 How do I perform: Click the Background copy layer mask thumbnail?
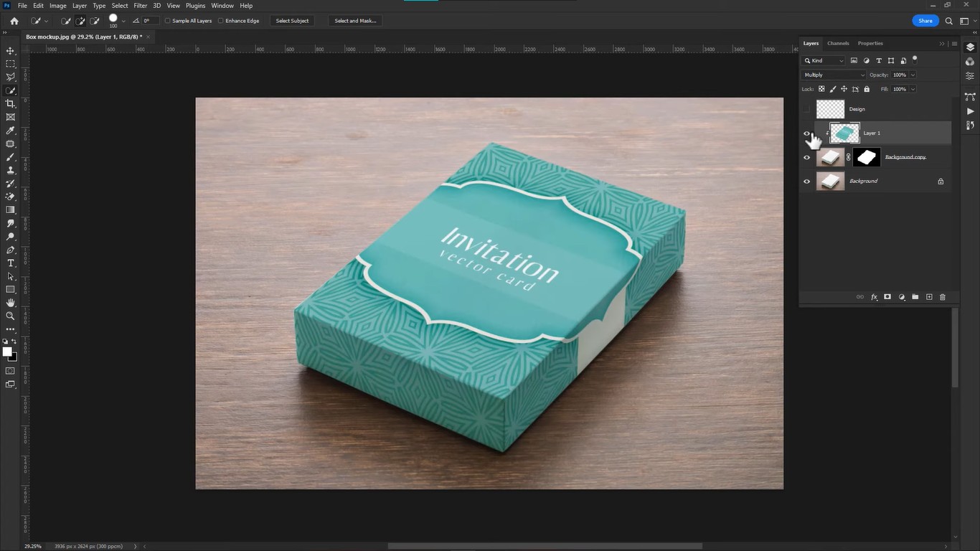point(866,156)
